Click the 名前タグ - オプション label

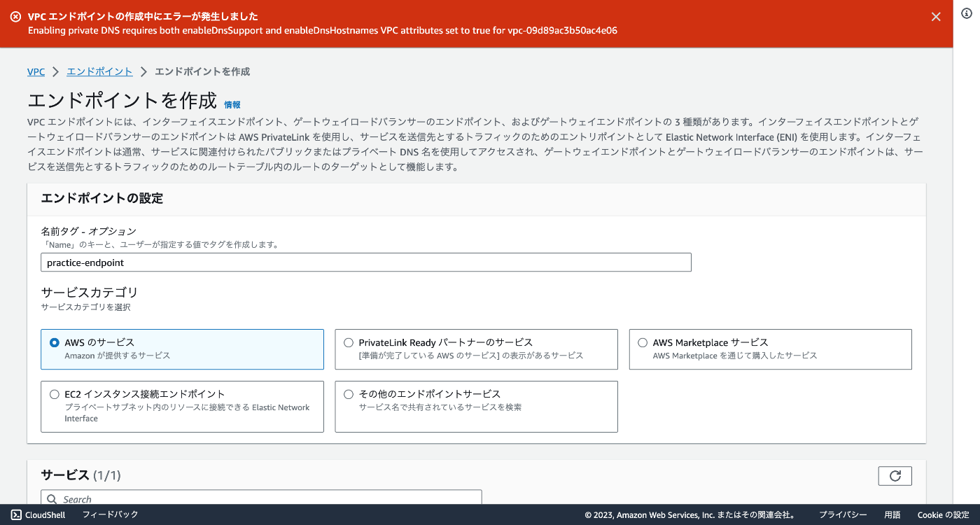89,231
